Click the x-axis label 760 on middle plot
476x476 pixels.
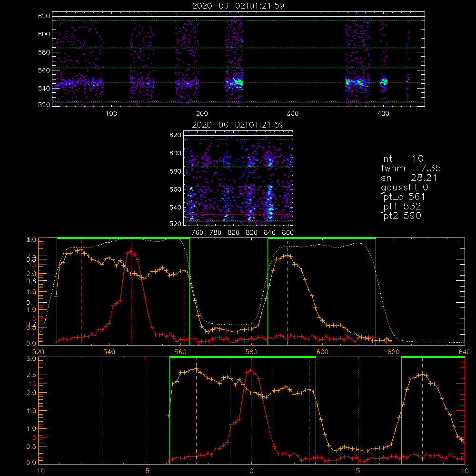pyautogui.click(x=198, y=233)
